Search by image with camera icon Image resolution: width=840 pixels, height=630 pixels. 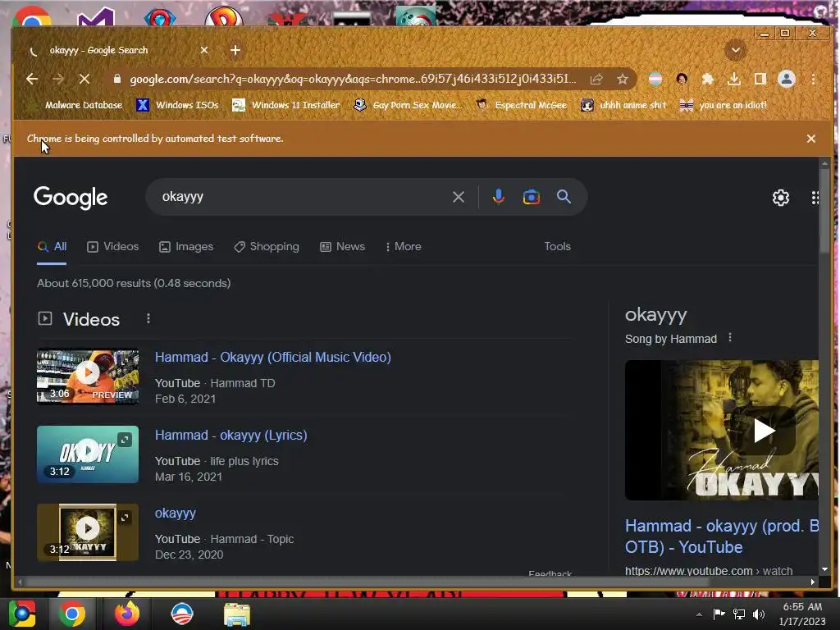531,197
